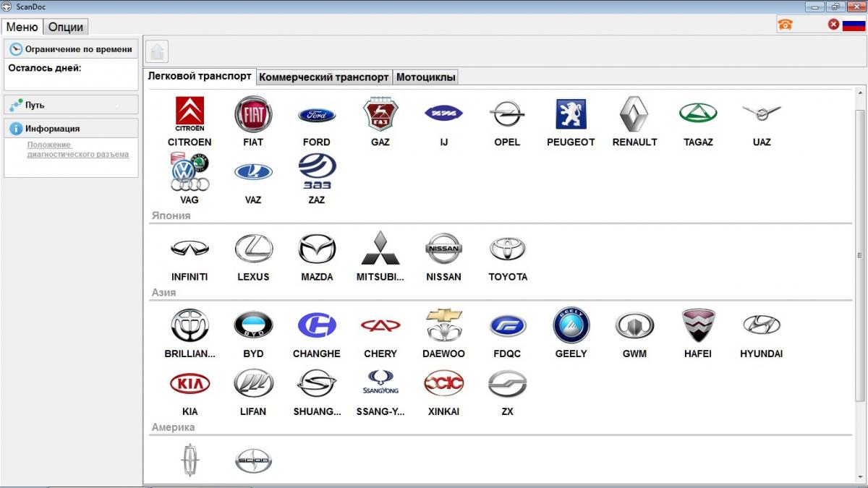This screenshot has width=868, height=488.
Task: Click the home toolbar button
Action: [157, 51]
